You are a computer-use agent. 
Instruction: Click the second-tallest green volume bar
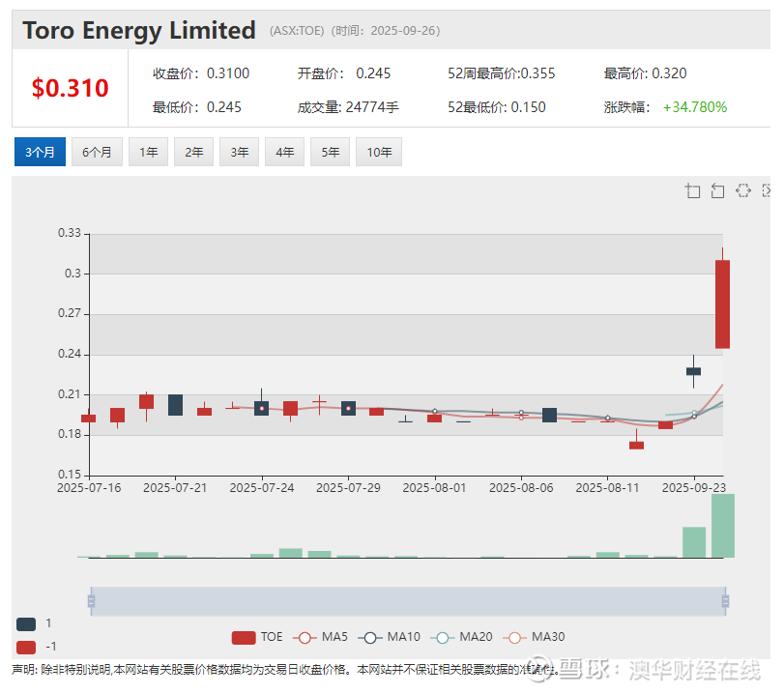point(694,542)
